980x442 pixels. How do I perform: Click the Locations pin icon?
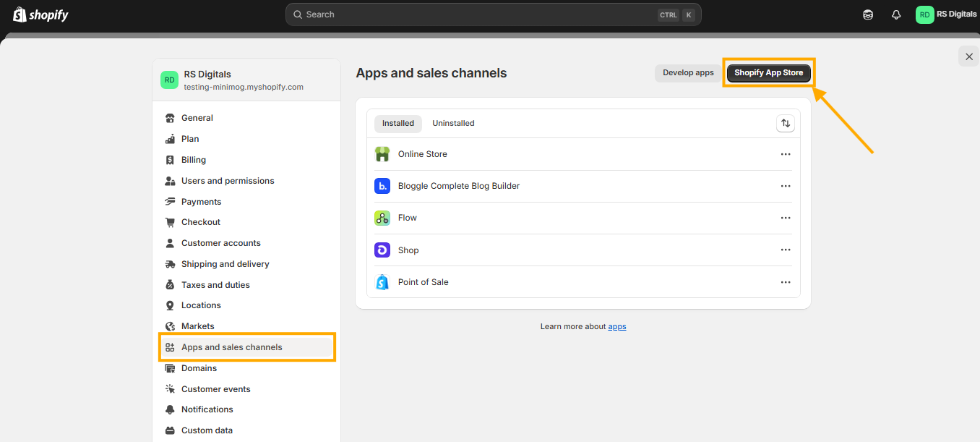pyautogui.click(x=170, y=305)
